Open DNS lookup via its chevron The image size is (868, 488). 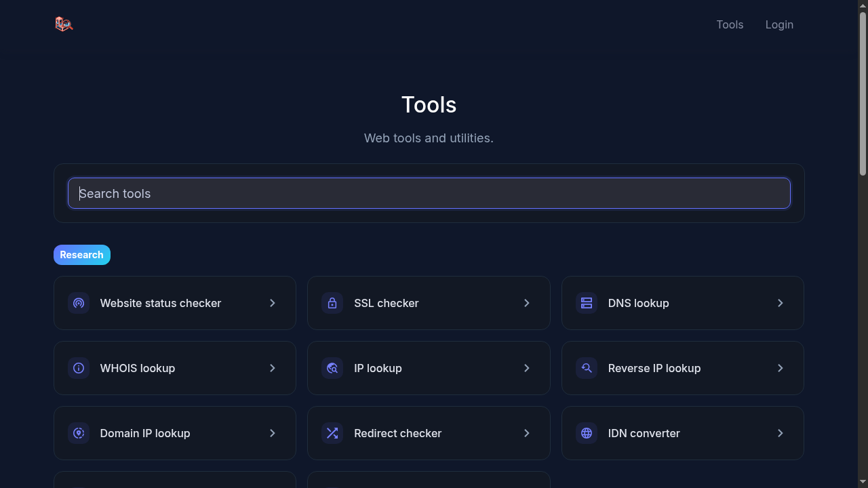tap(781, 303)
